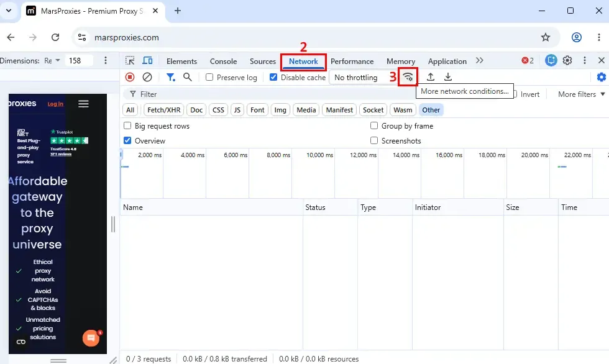This screenshot has width=609, height=364.
Task: Open a new browser tab
Action: (178, 11)
